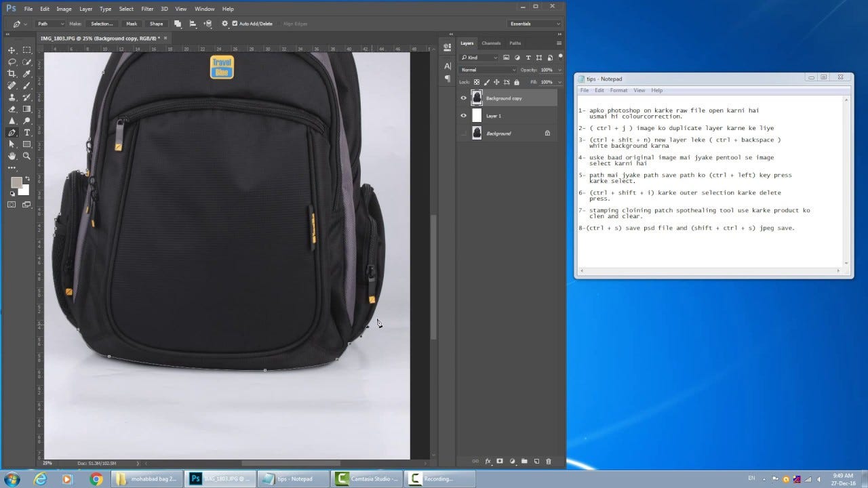The width and height of the screenshot is (868, 488).
Task: Open the Select menu
Action: [x=126, y=9]
